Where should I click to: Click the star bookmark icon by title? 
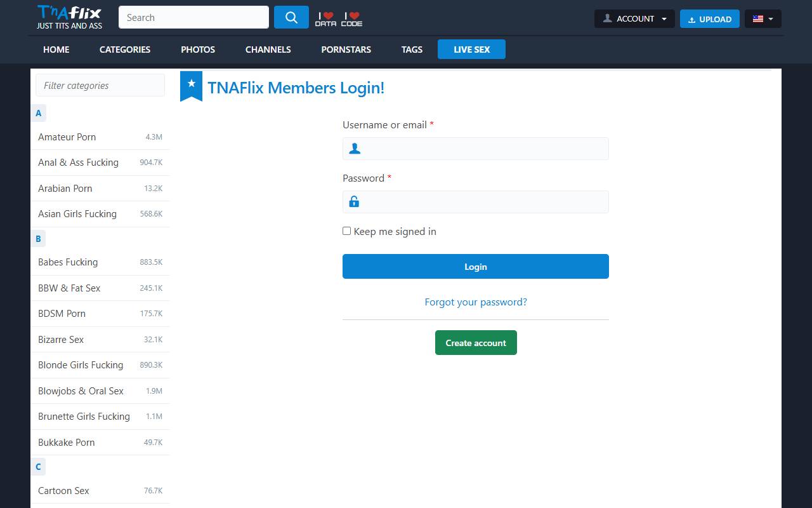(191, 86)
